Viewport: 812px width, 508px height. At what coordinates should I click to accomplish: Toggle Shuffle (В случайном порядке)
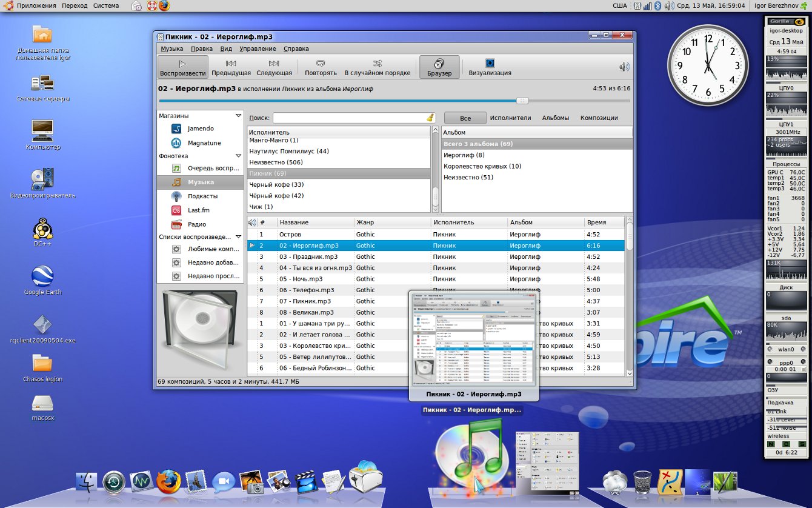pos(377,67)
